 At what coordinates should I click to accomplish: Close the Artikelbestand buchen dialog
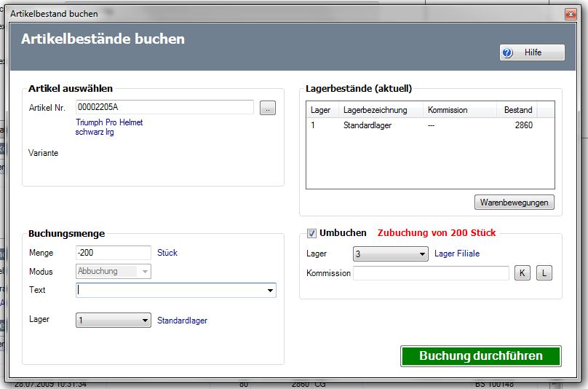tap(570, 14)
